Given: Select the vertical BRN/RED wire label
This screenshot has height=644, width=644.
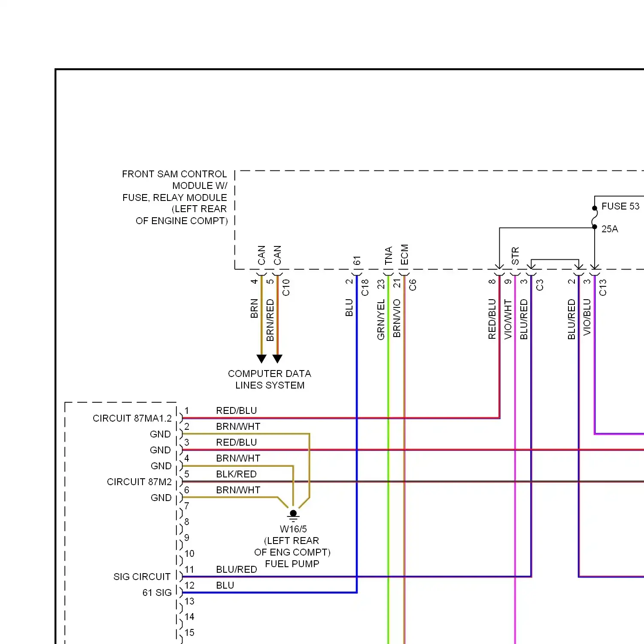Looking at the screenshot, I should tap(270, 320).
